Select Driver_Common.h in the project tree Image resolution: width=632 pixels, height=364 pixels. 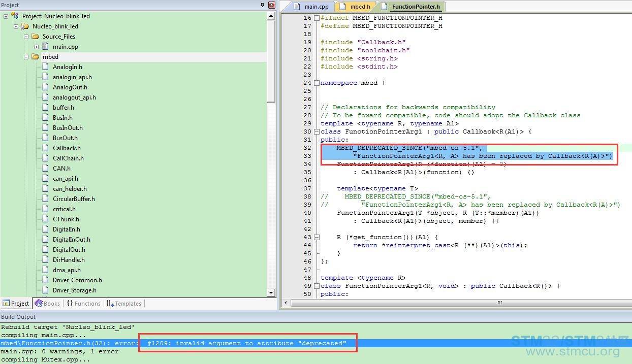pyautogui.click(x=77, y=280)
